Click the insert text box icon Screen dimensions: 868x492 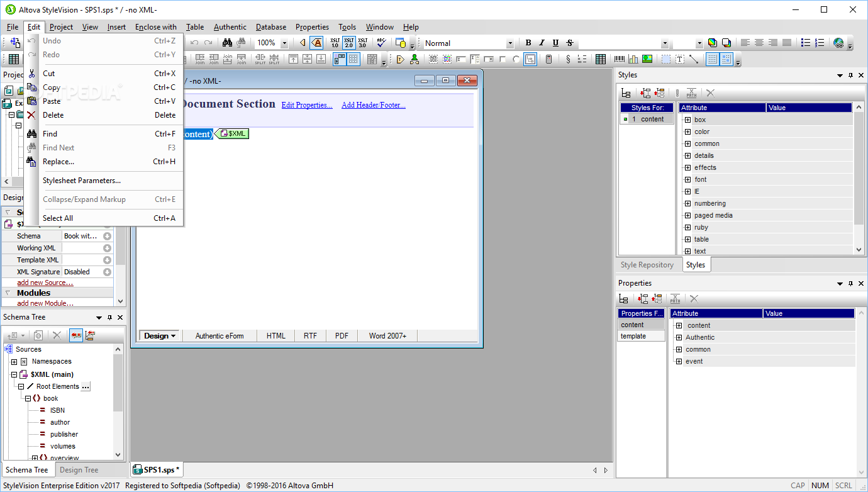click(x=680, y=59)
